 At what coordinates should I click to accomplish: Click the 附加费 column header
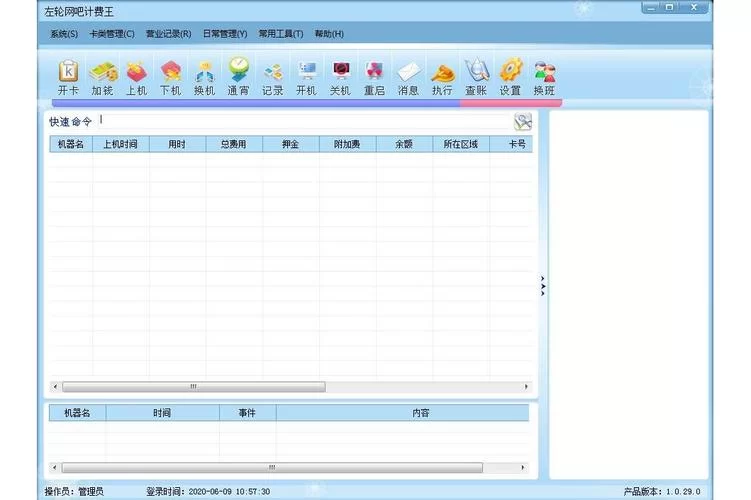tap(347, 144)
